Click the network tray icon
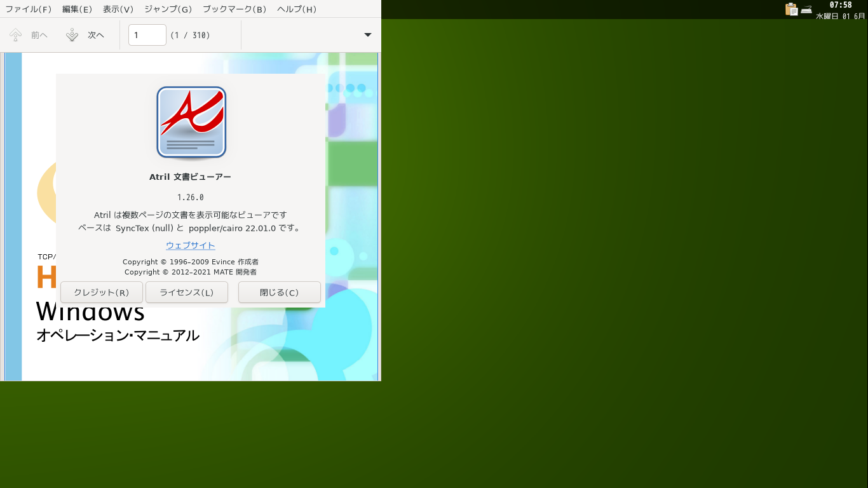 tap(806, 10)
